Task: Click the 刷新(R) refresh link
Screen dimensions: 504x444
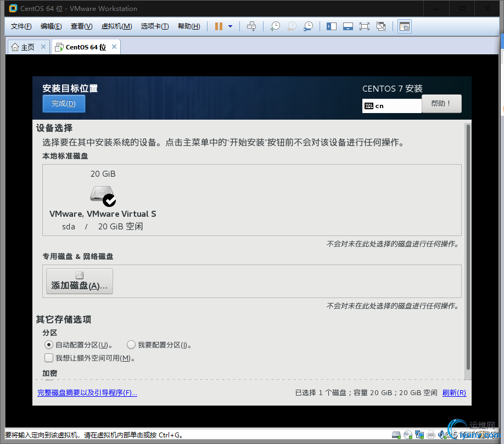Action: pos(454,392)
